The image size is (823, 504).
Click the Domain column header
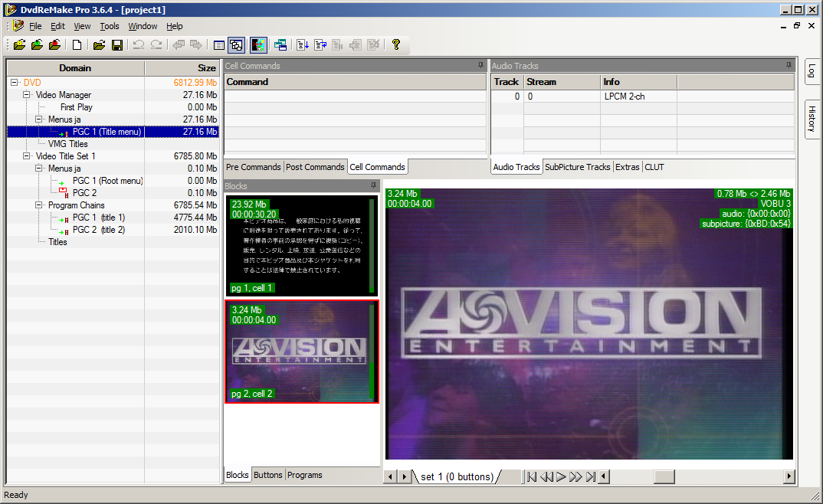coord(76,68)
